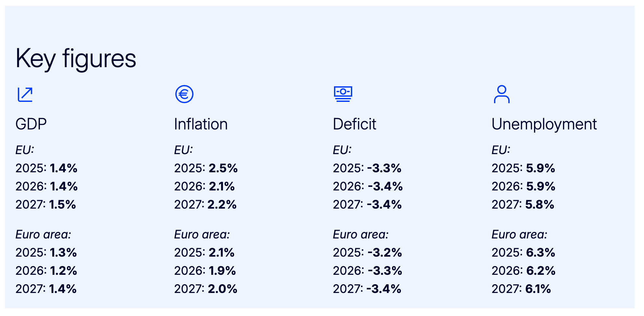This screenshot has height=316, width=644.
Task: Click the banknote Deficit icon
Action: click(343, 94)
